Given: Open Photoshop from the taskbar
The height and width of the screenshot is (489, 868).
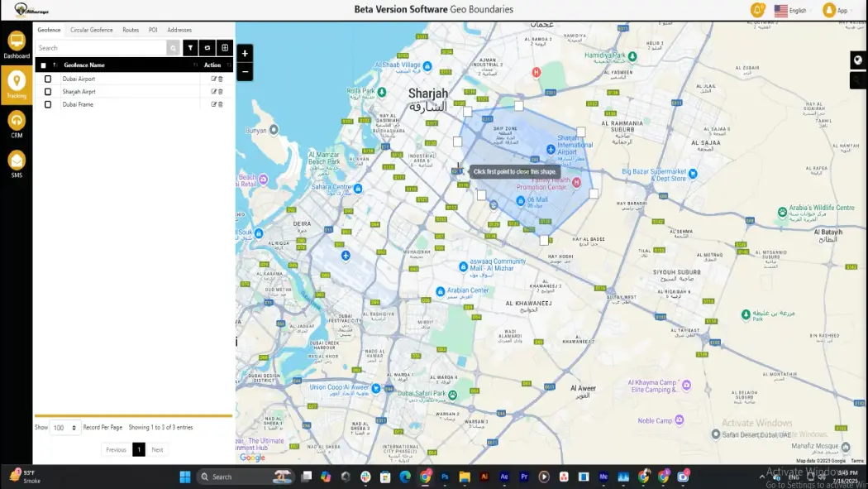Looking at the screenshot, I should [445, 477].
